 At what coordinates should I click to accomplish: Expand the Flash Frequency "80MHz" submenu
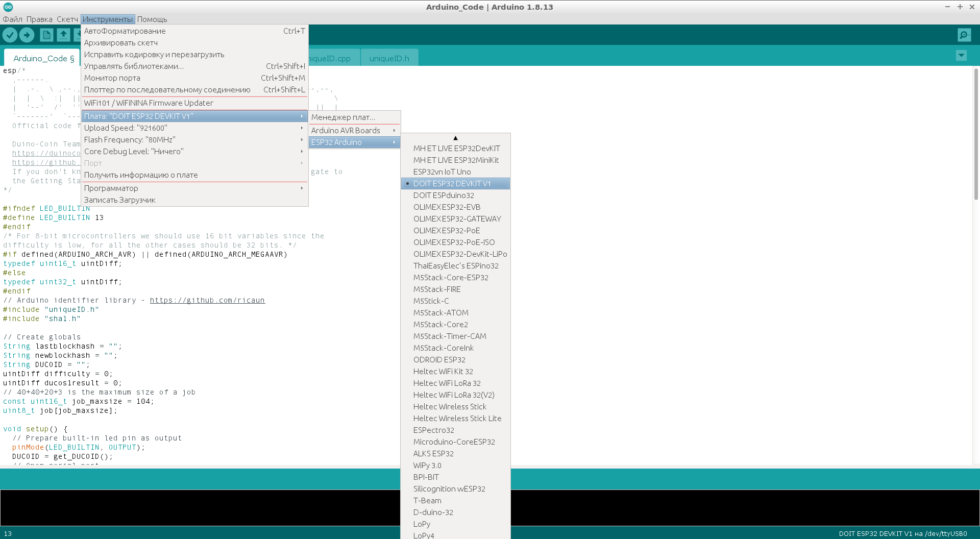[194, 139]
